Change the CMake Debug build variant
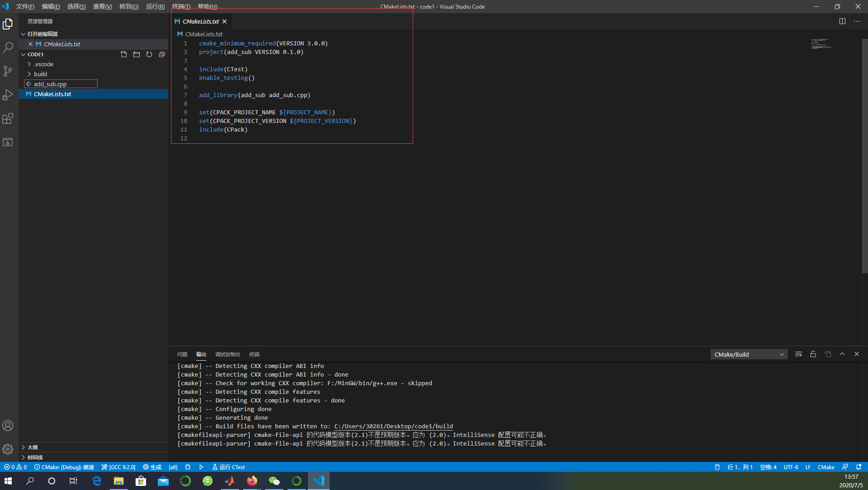 point(64,467)
